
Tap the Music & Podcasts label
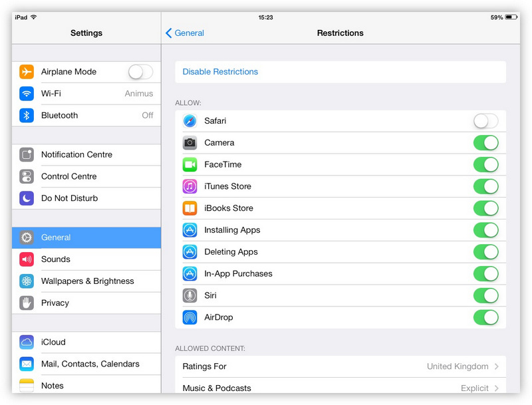pyautogui.click(x=217, y=388)
